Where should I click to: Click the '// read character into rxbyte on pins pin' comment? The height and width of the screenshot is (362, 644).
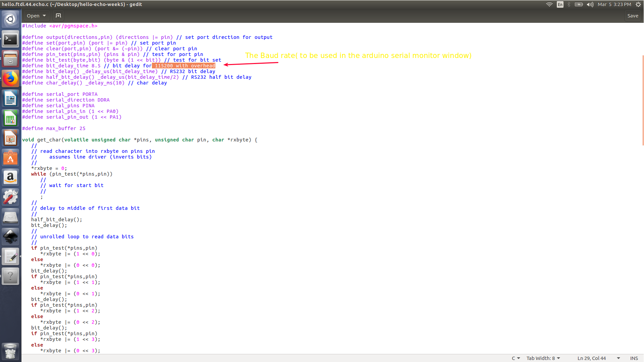[93, 151]
